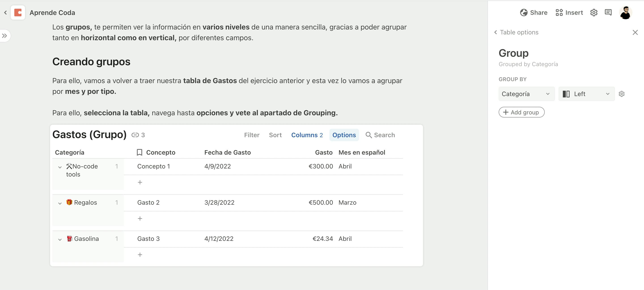Collapse the Regalos group
644x290 pixels.
coord(60,203)
